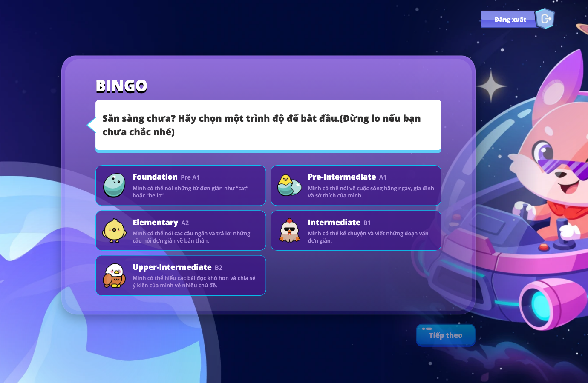Click the 'câu hỏi đơn giản' Elementary description

coord(191,237)
